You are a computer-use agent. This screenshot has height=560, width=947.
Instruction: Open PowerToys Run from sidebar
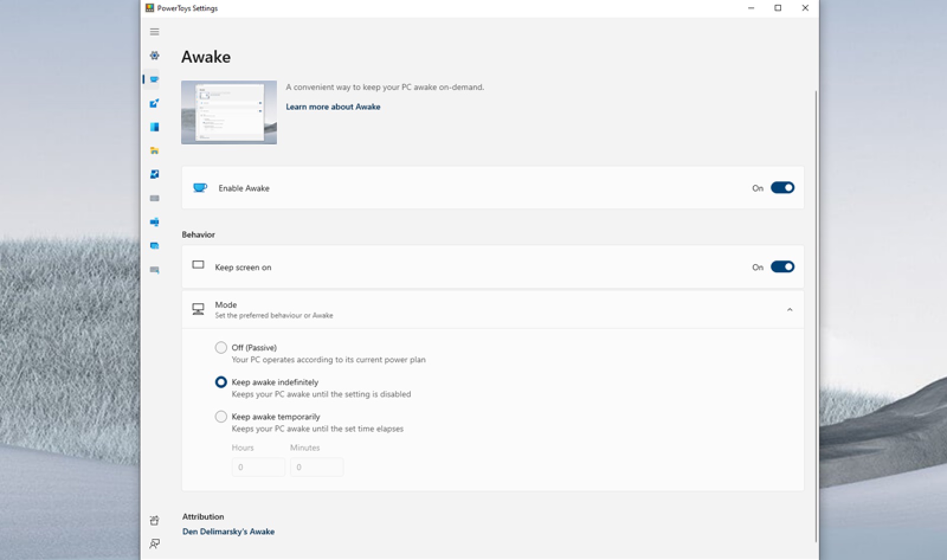154,246
